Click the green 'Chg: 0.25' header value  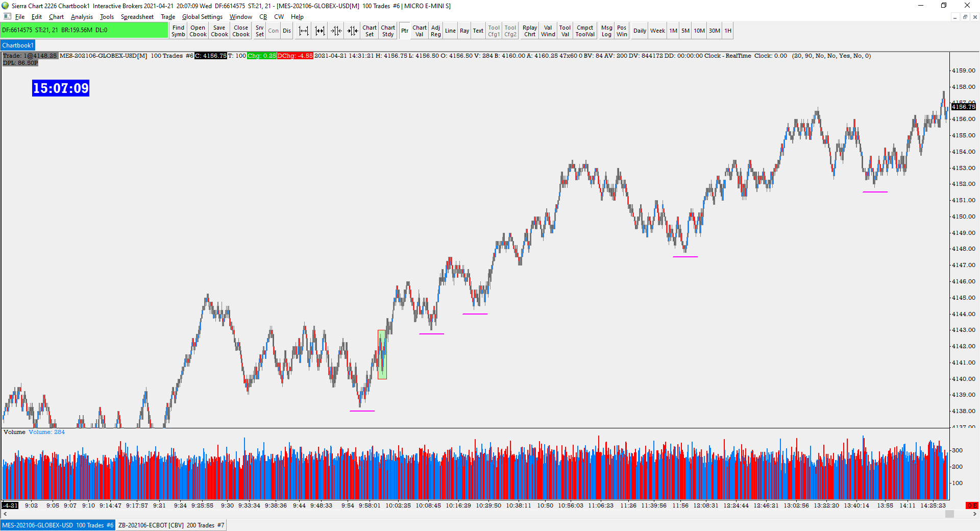[262, 56]
